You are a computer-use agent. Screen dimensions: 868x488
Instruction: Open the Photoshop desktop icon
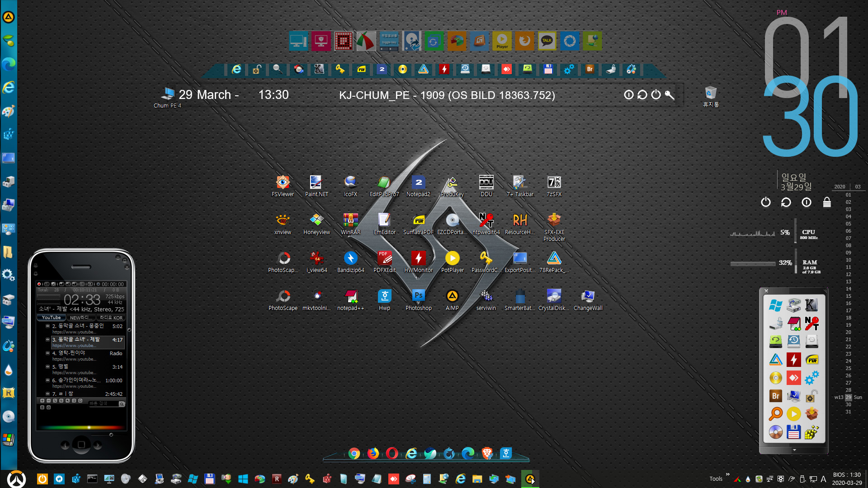(418, 300)
